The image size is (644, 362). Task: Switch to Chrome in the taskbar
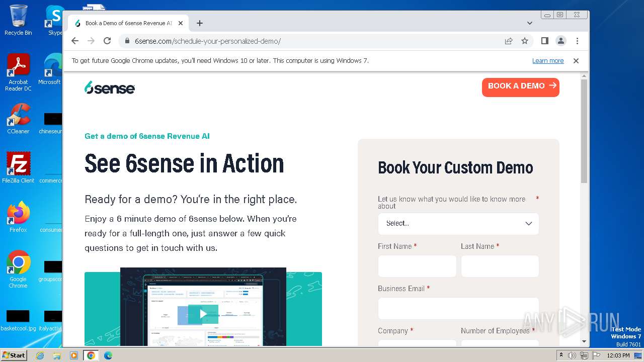coord(91,355)
